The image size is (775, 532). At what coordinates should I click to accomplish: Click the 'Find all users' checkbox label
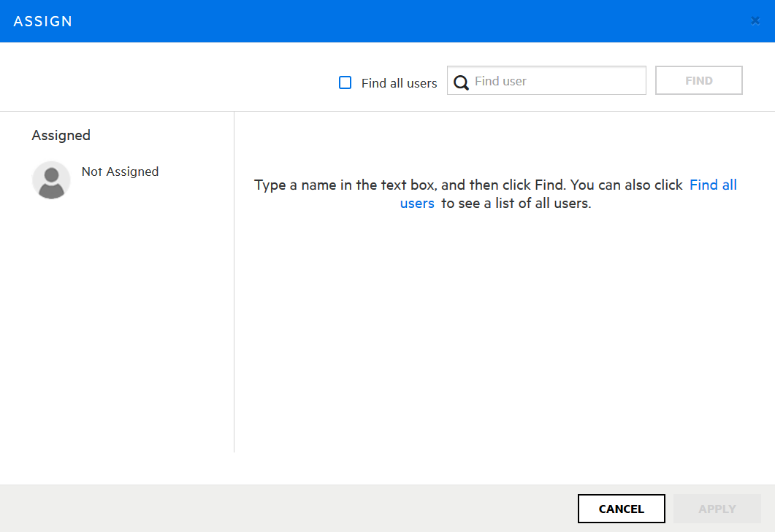(x=399, y=83)
